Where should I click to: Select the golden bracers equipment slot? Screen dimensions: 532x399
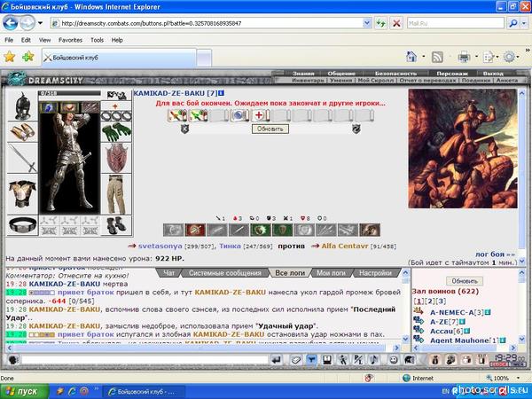pos(22,131)
